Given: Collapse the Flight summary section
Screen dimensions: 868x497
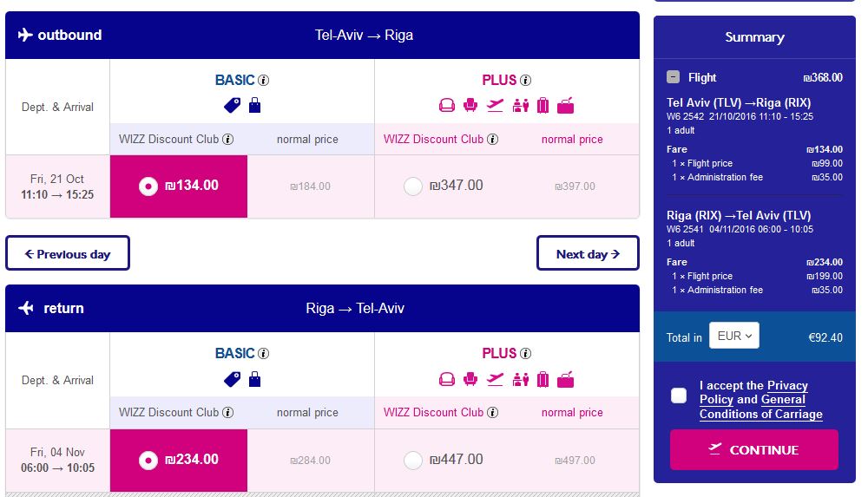Looking at the screenshot, I should [x=674, y=77].
